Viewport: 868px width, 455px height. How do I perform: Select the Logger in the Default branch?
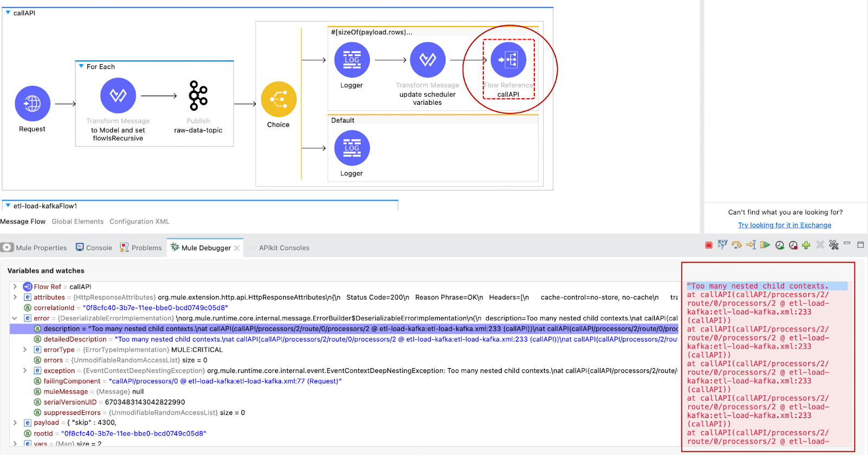pyautogui.click(x=352, y=148)
